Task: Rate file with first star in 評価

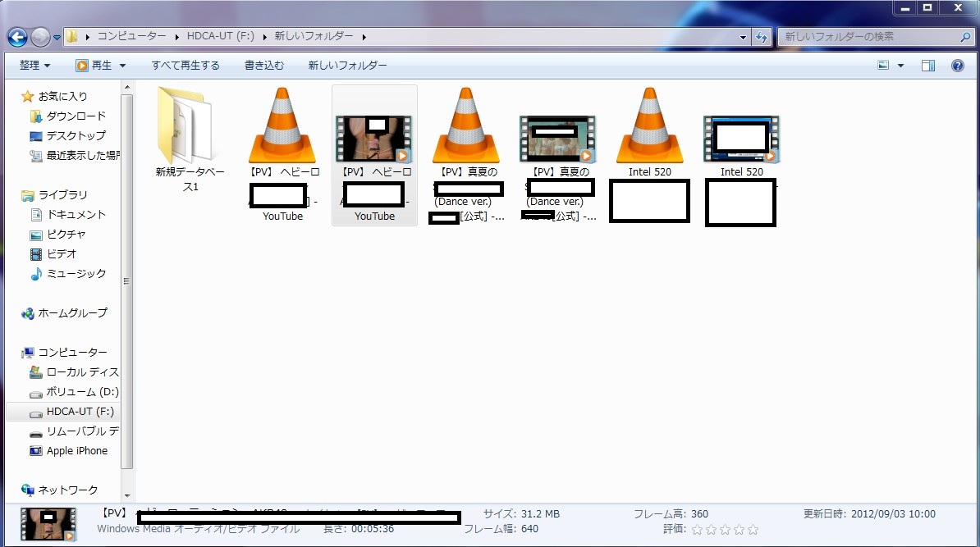Action: (x=698, y=530)
